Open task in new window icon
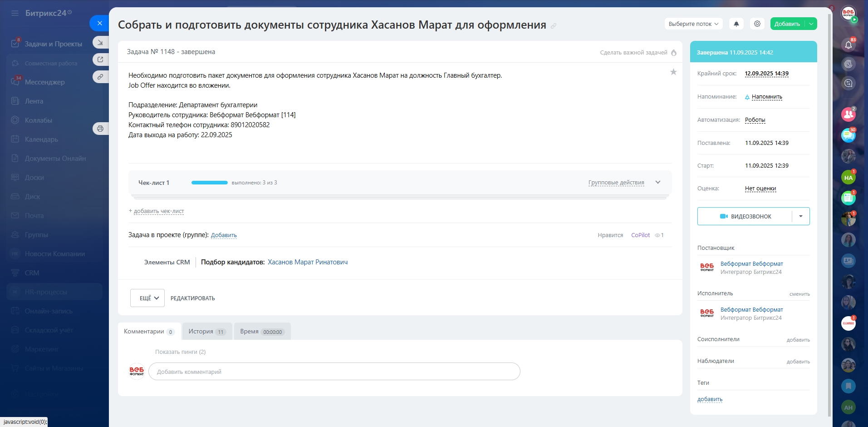This screenshot has width=868, height=427. (100, 60)
